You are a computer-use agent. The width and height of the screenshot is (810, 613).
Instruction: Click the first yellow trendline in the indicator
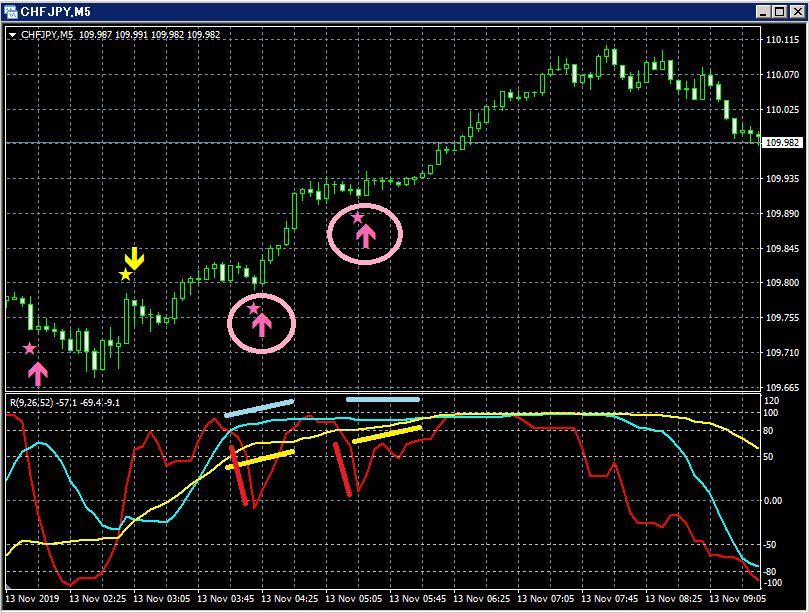[x=260, y=460]
